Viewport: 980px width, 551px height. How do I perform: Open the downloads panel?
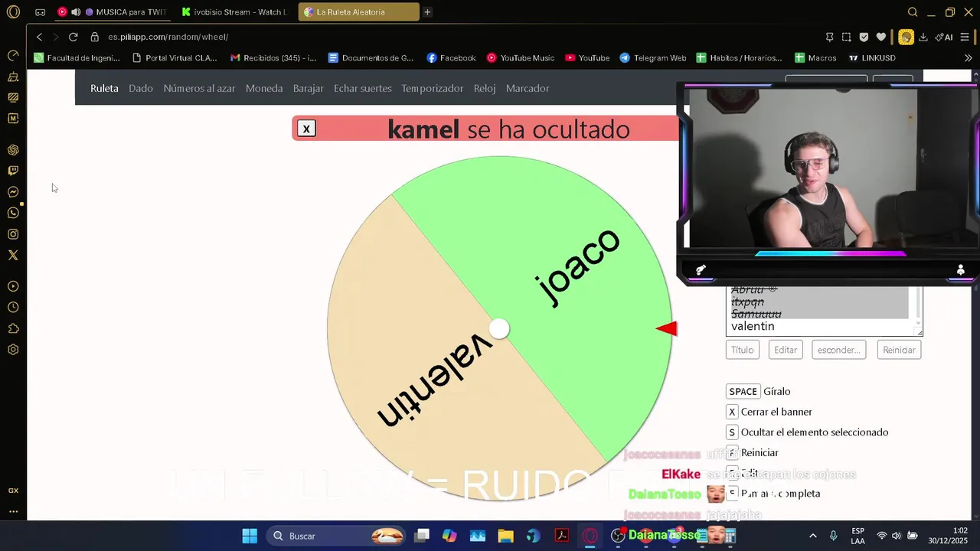[923, 37]
